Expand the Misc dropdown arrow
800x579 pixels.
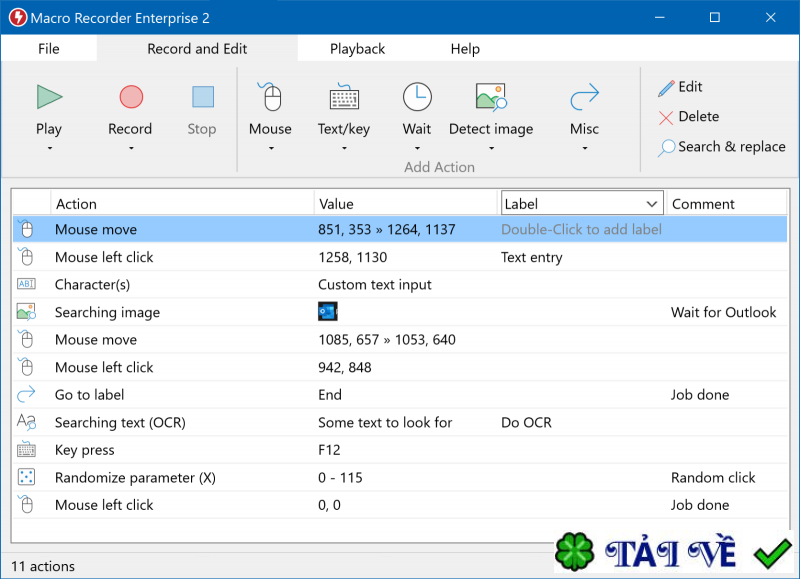(584, 149)
